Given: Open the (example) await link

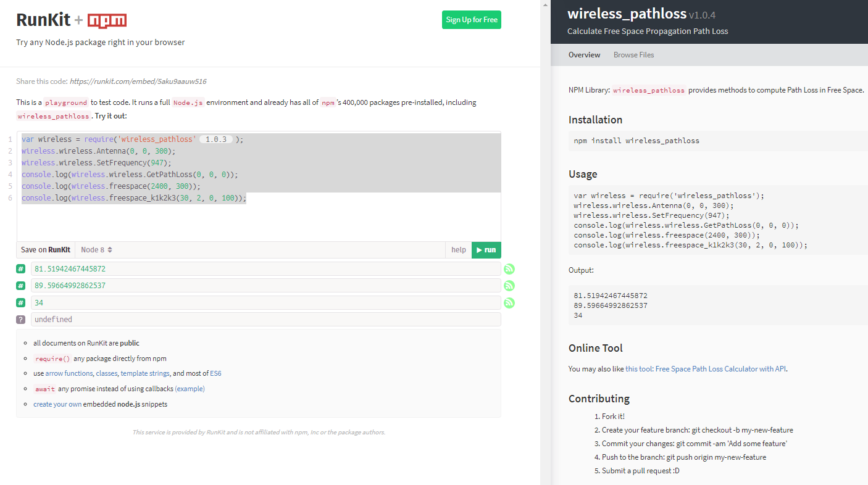Looking at the screenshot, I should point(190,389).
